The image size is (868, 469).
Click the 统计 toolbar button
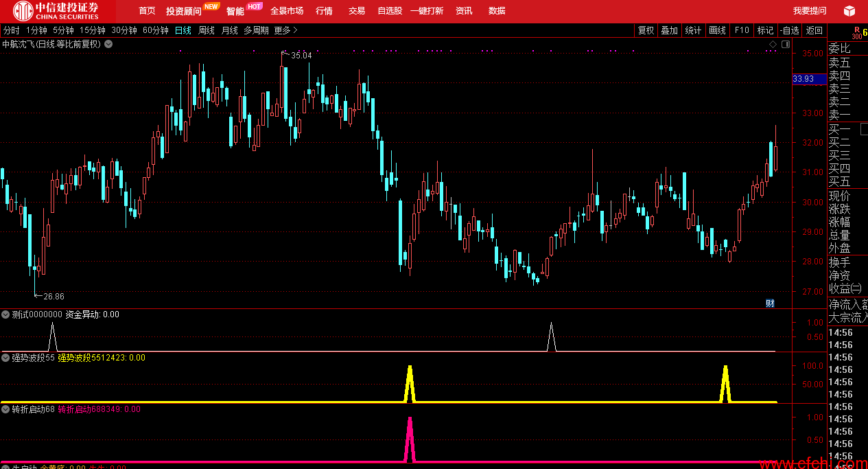693,30
